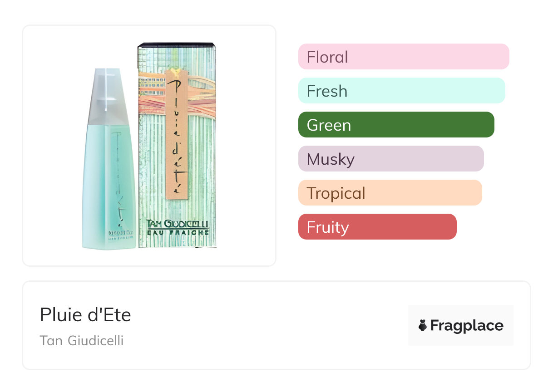Click the dark Green accord bar
The height and width of the screenshot is (392, 553).
396,125
